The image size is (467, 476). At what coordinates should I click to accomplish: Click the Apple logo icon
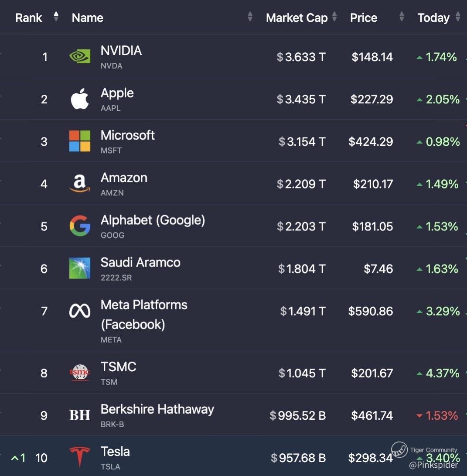click(80, 99)
